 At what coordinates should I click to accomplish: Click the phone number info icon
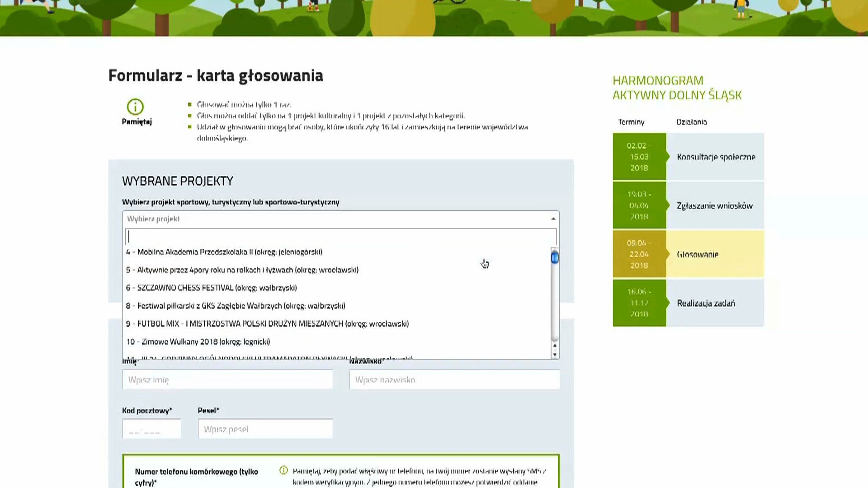pyautogui.click(x=283, y=470)
